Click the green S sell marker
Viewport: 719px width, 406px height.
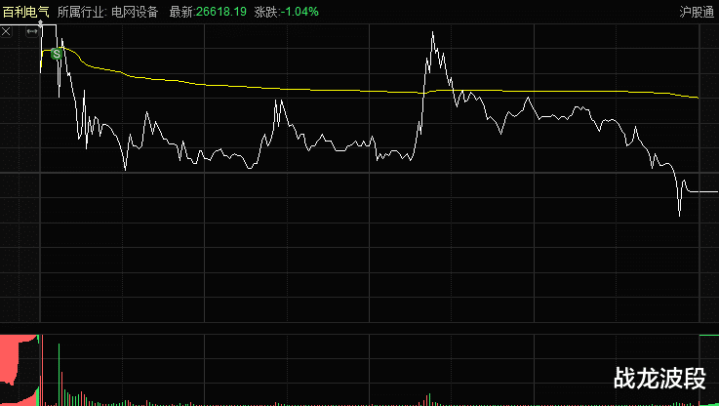(56, 54)
